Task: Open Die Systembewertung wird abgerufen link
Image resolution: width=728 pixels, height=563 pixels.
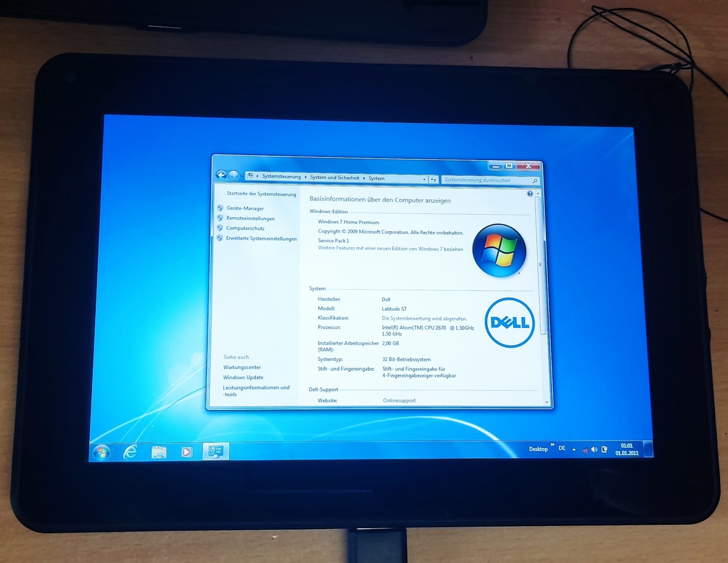Action: point(424,318)
